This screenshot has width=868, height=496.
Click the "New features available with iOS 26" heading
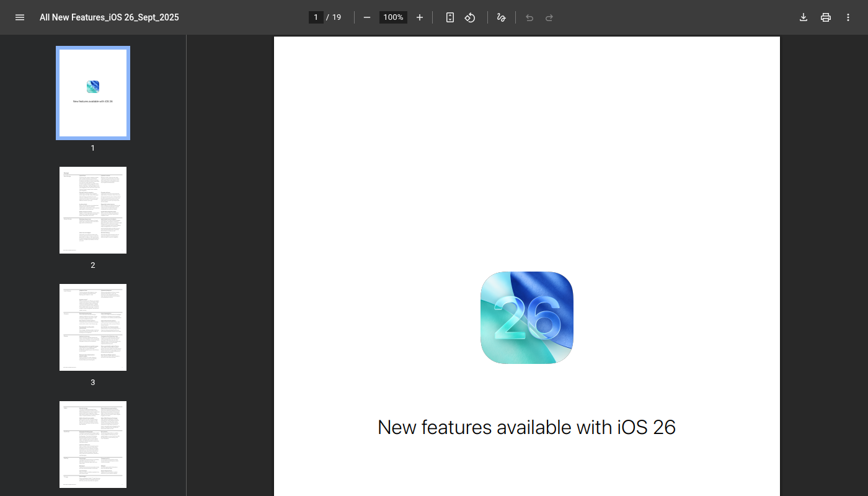tap(526, 427)
